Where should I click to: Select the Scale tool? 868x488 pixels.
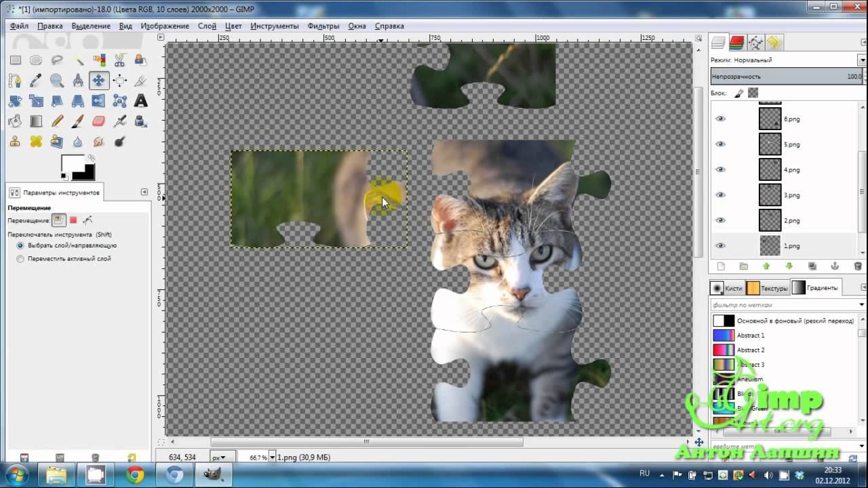click(x=36, y=101)
